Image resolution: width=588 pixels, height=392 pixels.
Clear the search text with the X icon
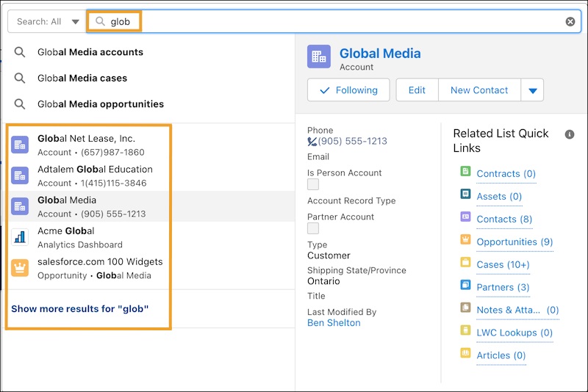coord(570,22)
